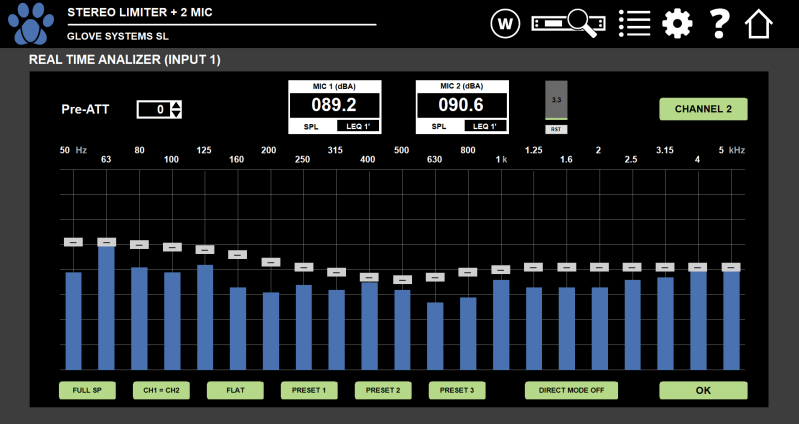Decrease Pre-ATT value with down arrow

[177, 114]
